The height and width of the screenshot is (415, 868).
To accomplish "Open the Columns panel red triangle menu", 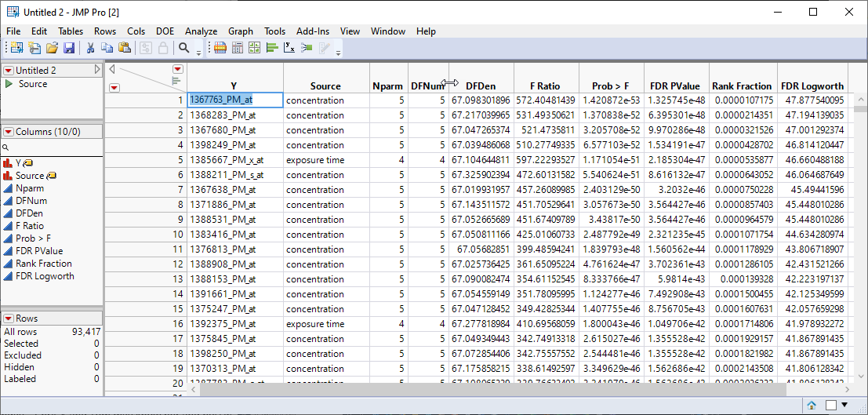I will (8, 132).
